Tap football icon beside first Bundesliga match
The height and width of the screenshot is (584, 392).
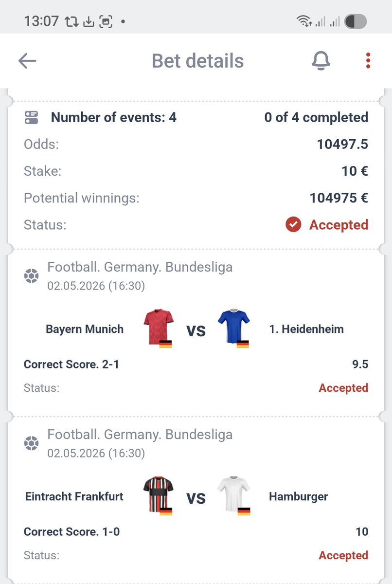pos(32,276)
